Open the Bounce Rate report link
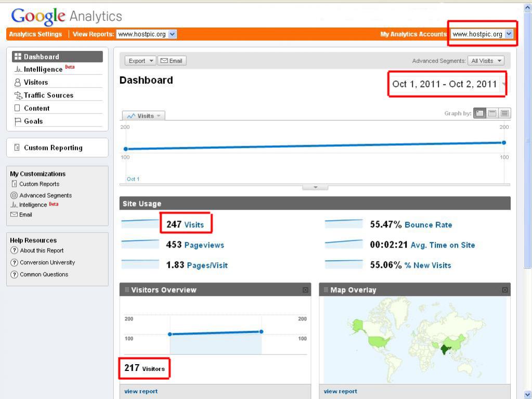Screen dimensions: 532x399 click(x=428, y=225)
